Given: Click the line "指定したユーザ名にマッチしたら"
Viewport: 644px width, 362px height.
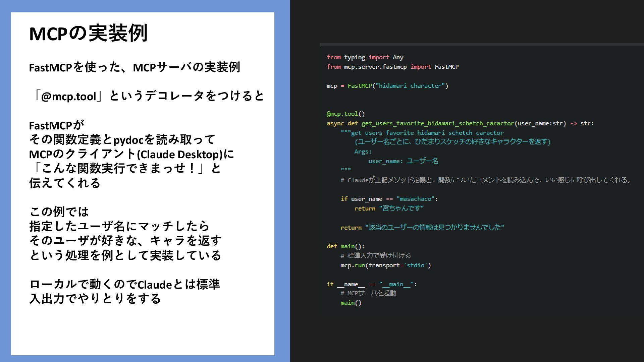Looking at the screenshot, I should click(119, 226).
